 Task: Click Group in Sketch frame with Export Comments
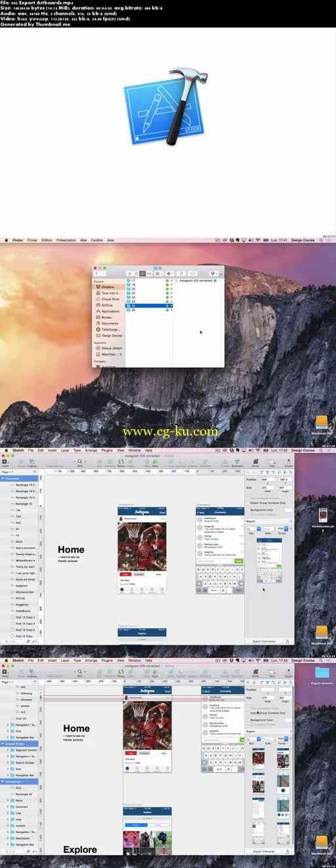pyautogui.click(x=22, y=461)
